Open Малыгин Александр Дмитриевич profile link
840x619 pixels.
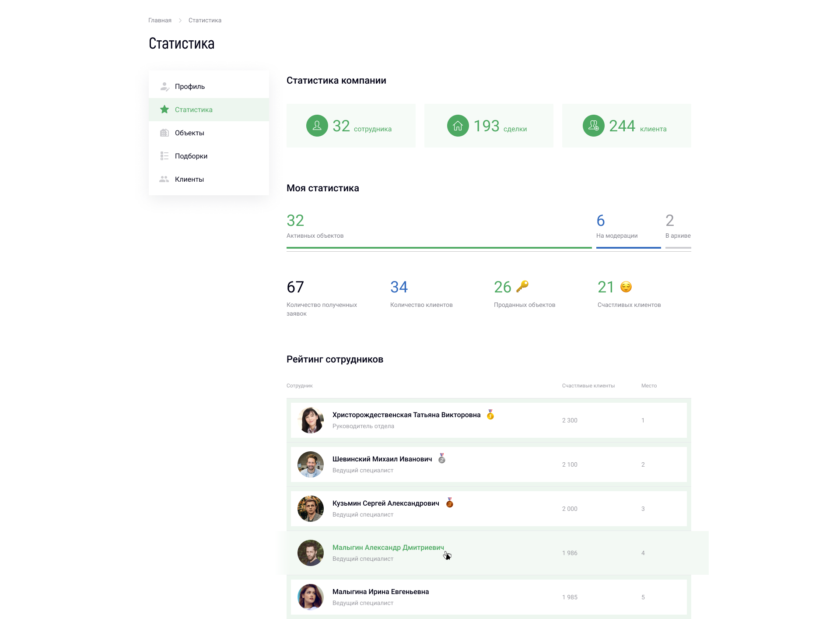pyautogui.click(x=388, y=547)
